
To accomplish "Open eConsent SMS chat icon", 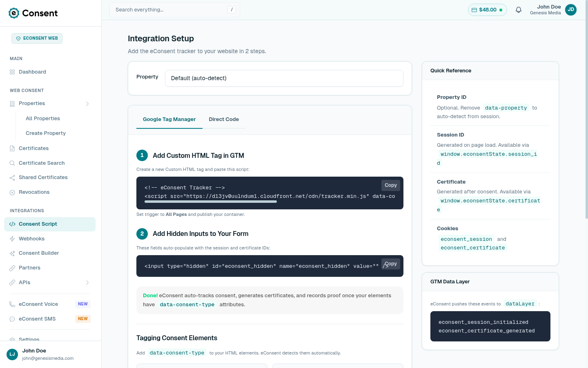I will (12, 319).
